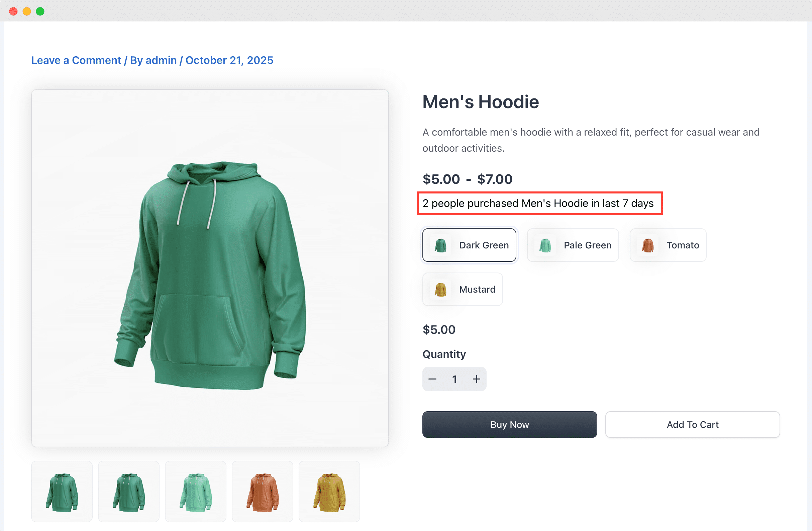Select the Mustard color swatch
This screenshot has width=812, height=531.
[462, 289]
